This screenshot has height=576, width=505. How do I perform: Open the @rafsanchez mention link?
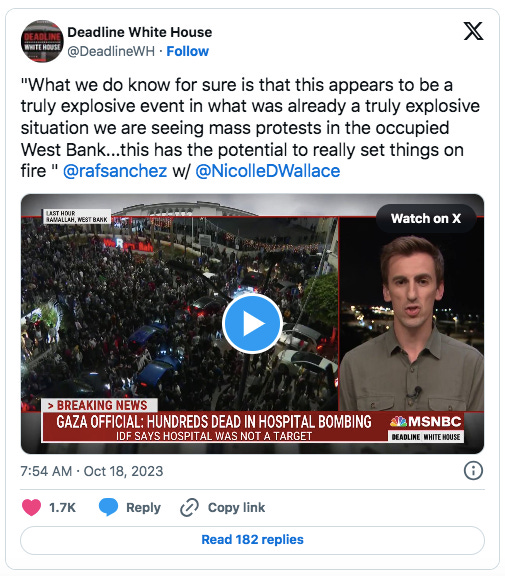(x=115, y=171)
